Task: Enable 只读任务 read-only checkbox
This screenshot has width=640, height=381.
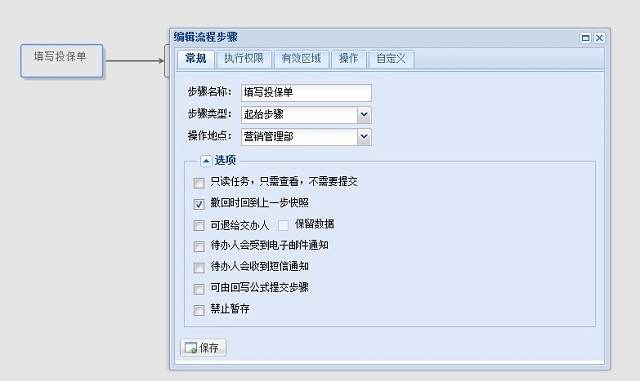Action: [199, 183]
